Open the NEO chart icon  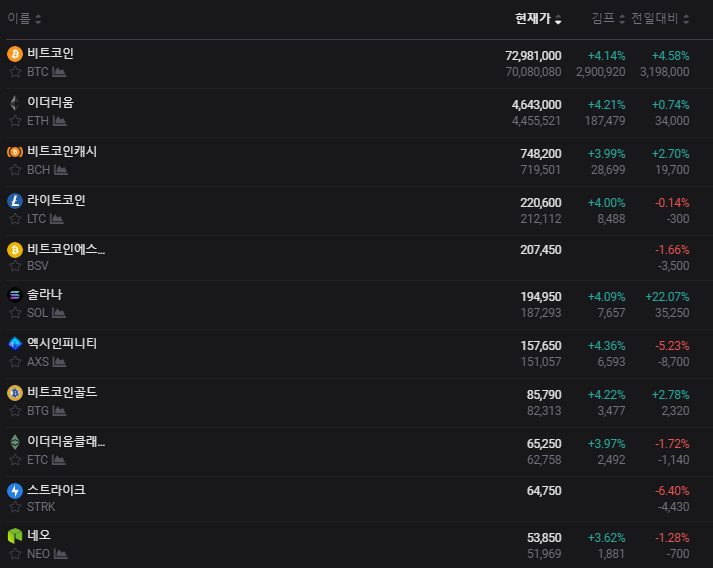pyautogui.click(x=60, y=554)
